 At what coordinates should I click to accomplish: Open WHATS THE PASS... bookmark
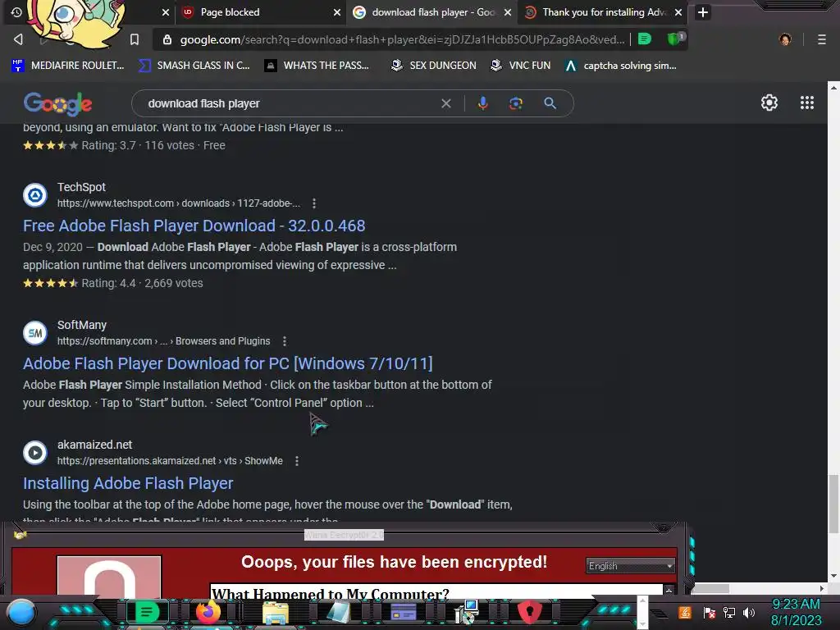click(x=317, y=66)
